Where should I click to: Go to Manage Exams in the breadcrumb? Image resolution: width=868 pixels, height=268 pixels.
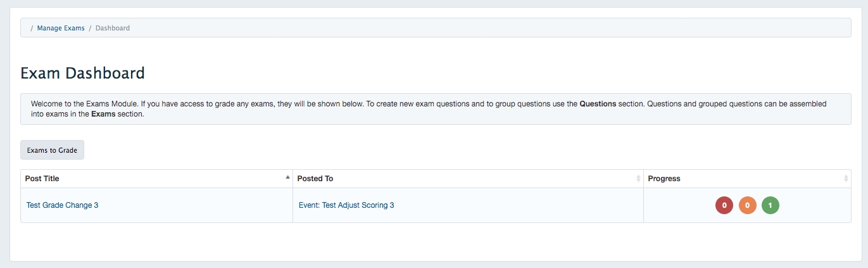click(x=61, y=28)
